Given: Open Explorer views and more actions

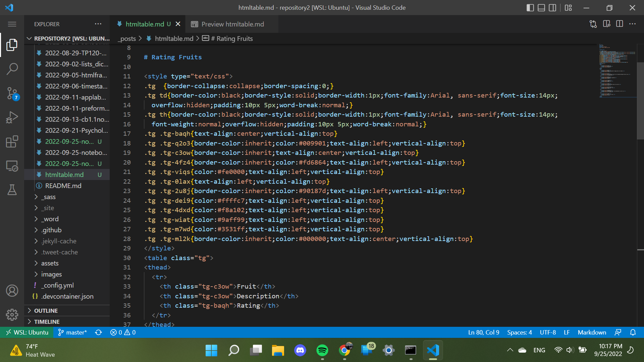Looking at the screenshot, I should pos(98,24).
